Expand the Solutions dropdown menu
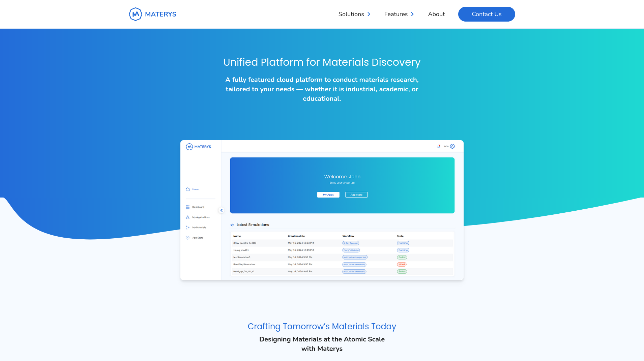This screenshot has width=644, height=361. (354, 14)
